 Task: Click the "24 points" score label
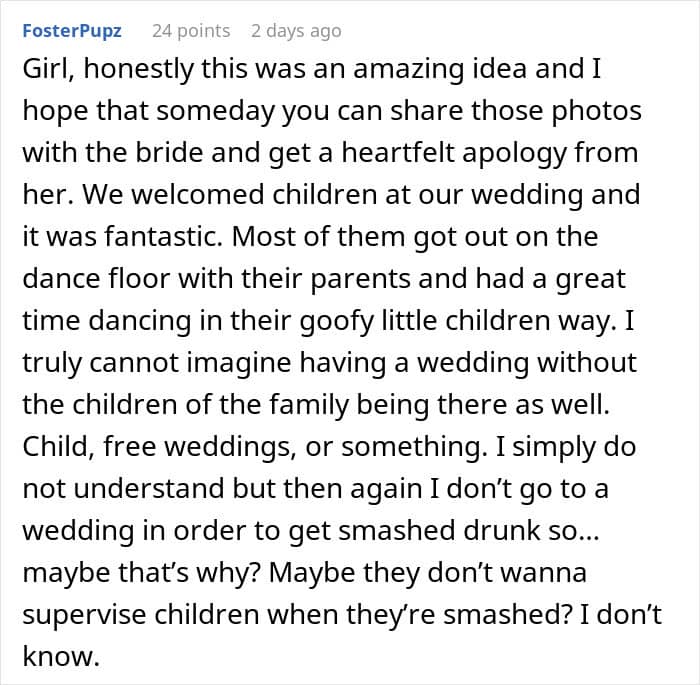coord(190,31)
